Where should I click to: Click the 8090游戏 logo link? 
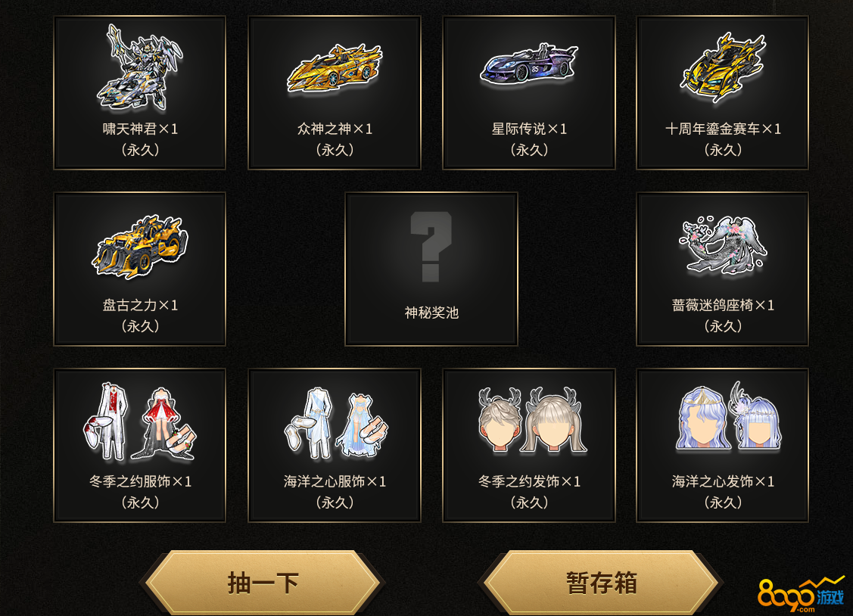(x=801, y=594)
